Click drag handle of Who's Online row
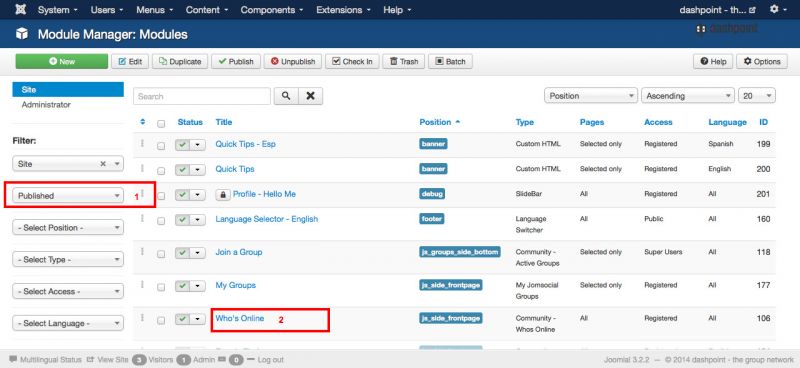 click(142, 318)
